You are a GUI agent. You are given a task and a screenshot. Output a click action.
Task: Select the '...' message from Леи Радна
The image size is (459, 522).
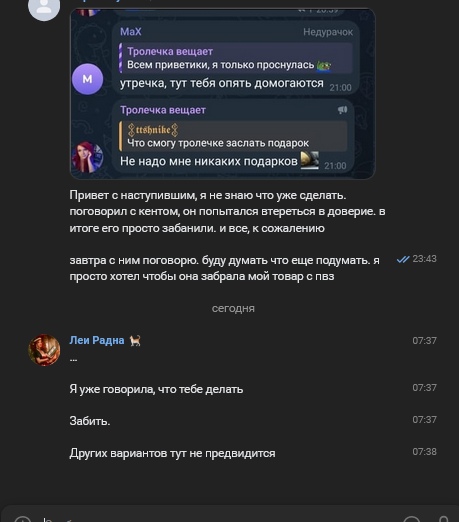[x=74, y=360]
